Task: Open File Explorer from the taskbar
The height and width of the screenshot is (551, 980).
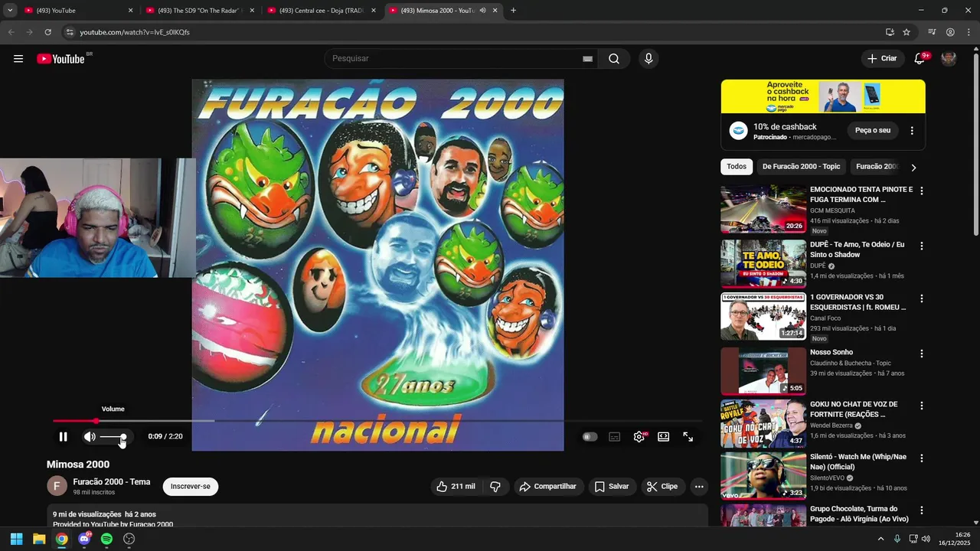Action: click(x=39, y=539)
